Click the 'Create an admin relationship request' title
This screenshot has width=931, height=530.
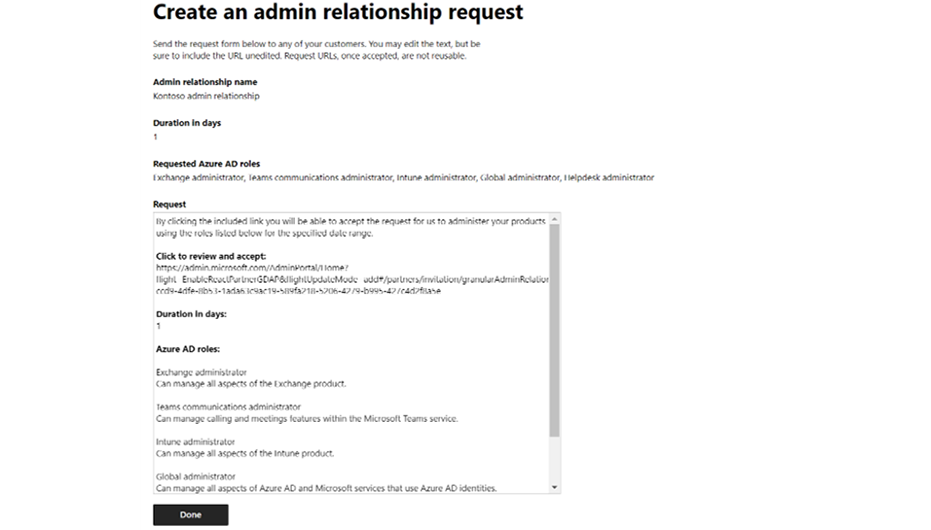pyautogui.click(x=338, y=12)
